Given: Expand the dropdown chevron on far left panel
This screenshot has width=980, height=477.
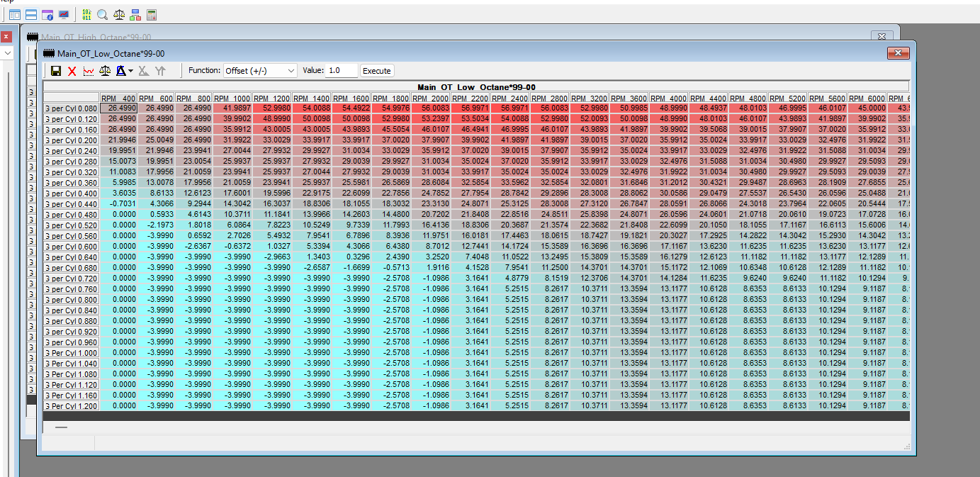Looking at the screenshot, I should [x=7, y=53].
